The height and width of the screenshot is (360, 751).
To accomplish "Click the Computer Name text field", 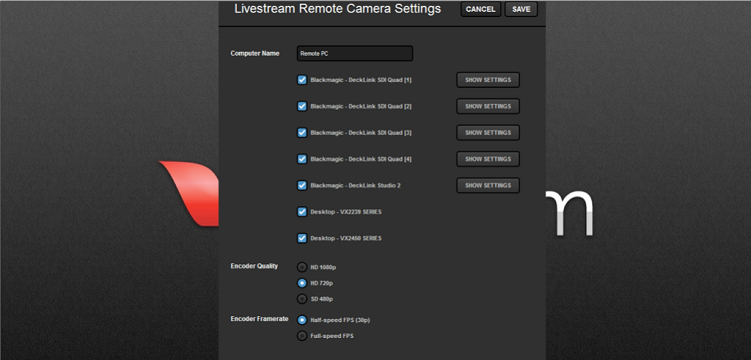I will point(355,54).
